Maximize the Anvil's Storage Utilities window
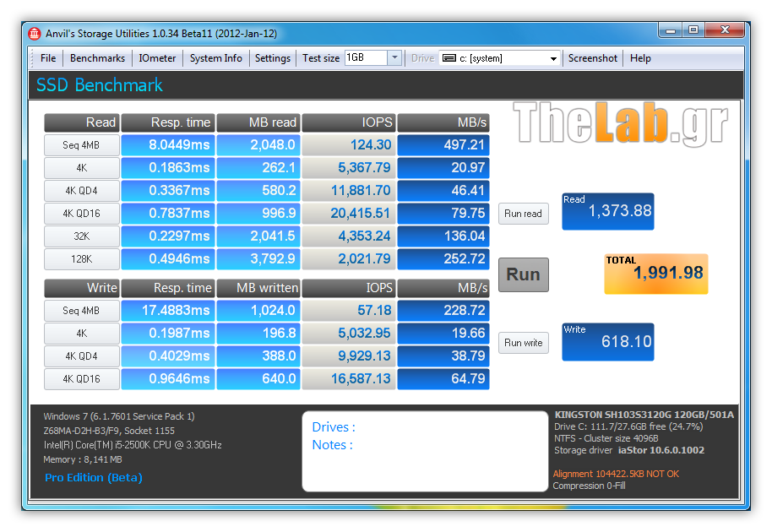772x532 pixels. click(693, 30)
